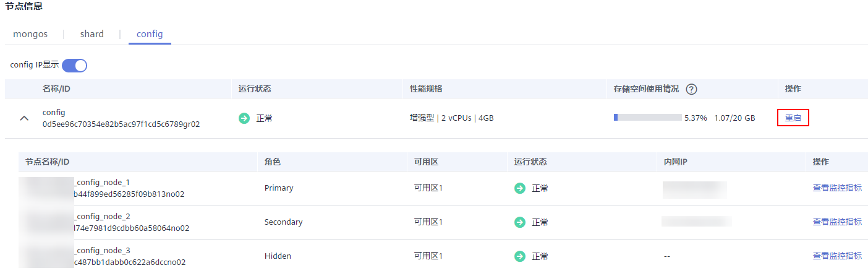Click the storage usage progress bar

[647, 118]
